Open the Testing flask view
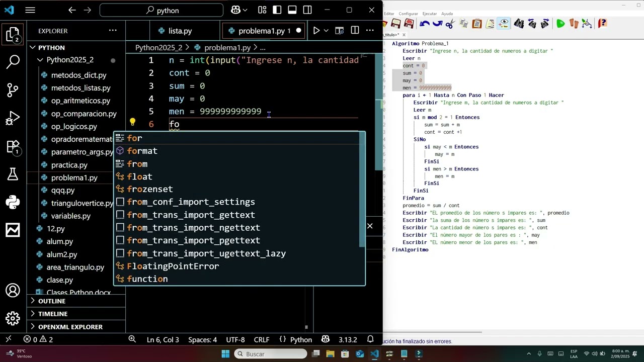Image resolution: width=644 pixels, height=362 pixels. tap(13, 174)
